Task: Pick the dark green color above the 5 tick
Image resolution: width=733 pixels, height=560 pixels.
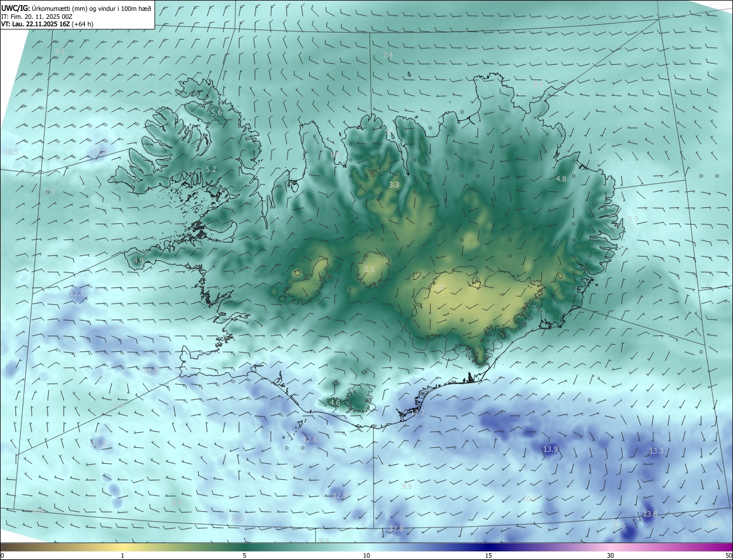Action: point(245,547)
